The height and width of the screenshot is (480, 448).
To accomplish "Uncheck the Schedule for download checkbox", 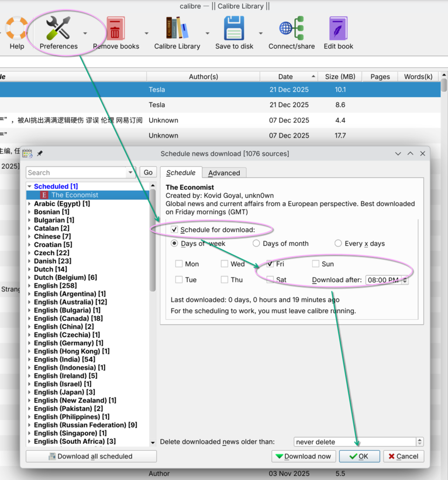I will 174,229.
